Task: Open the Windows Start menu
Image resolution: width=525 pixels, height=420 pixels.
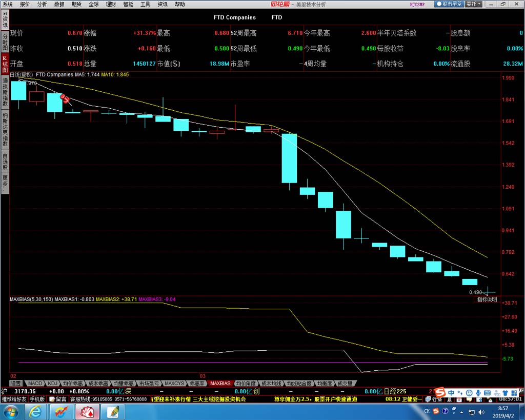Action: (11, 412)
